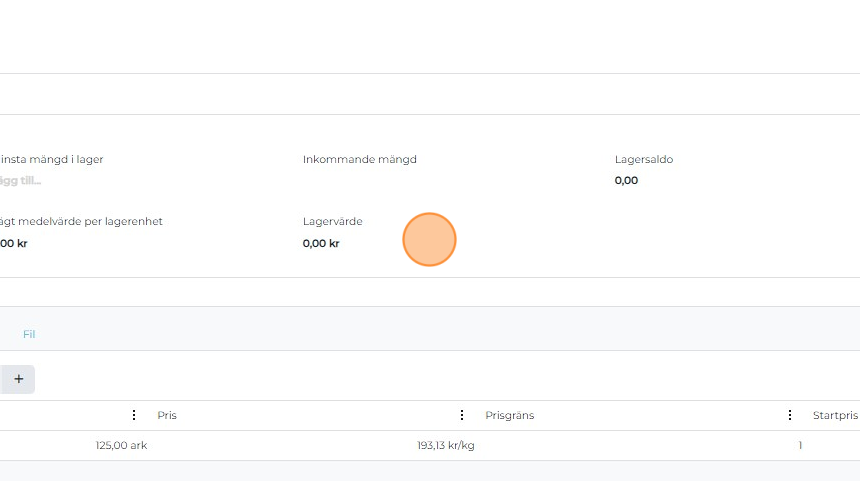This screenshot has width=860, height=481.
Task: Sort by the Prisgräns column header
Action: [x=510, y=415]
